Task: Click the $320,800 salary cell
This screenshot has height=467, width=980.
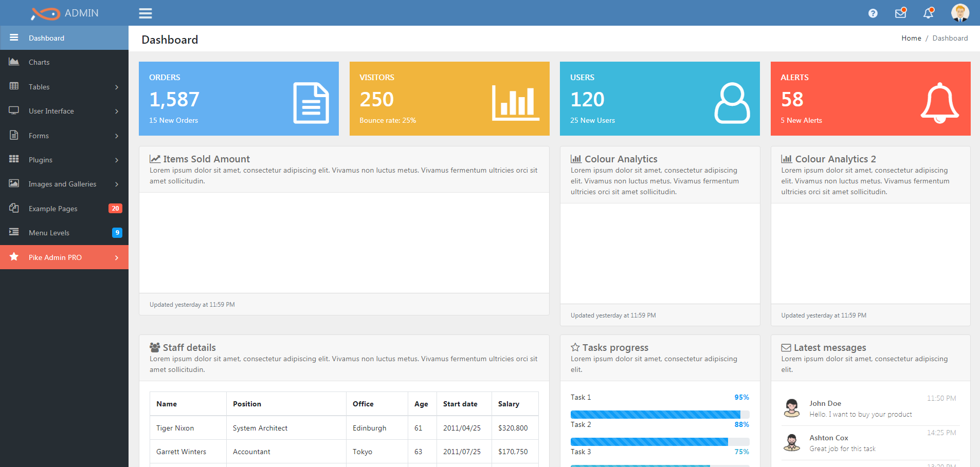Action: tap(515, 428)
